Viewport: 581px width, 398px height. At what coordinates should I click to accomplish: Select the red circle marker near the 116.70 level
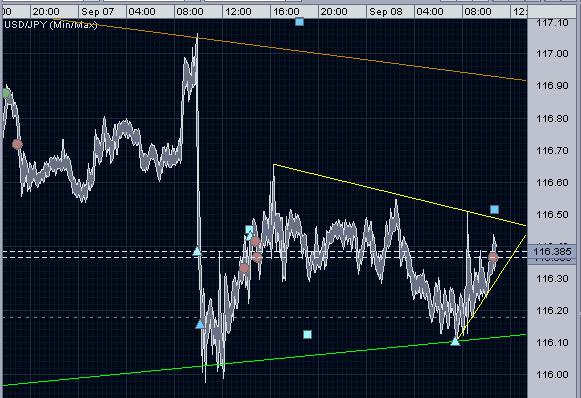coord(17,144)
